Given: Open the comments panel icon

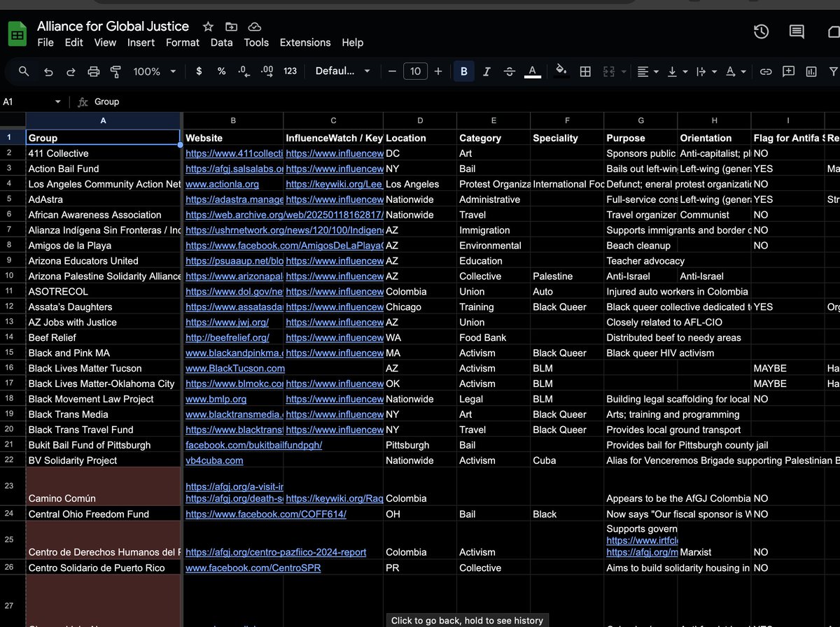Looking at the screenshot, I should coord(797,31).
